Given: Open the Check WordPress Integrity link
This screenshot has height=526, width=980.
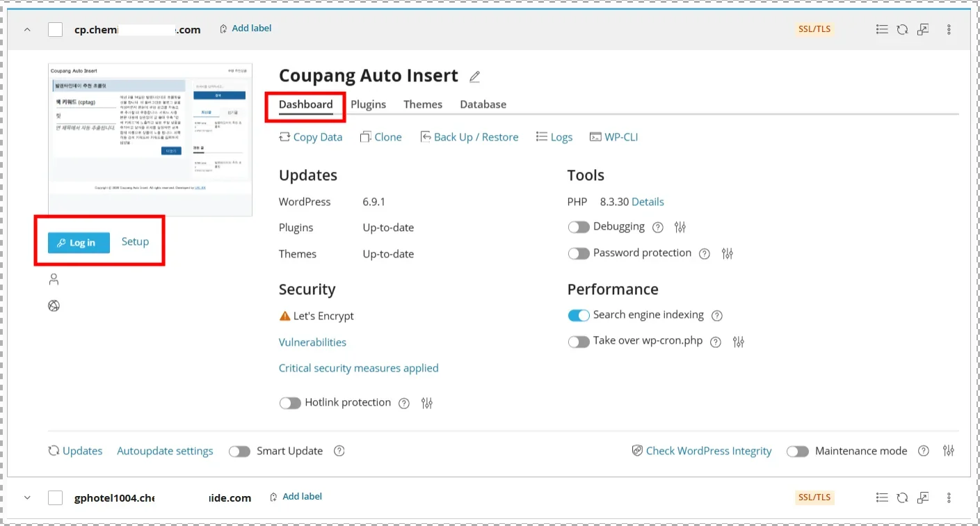Looking at the screenshot, I should coord(708,451).
